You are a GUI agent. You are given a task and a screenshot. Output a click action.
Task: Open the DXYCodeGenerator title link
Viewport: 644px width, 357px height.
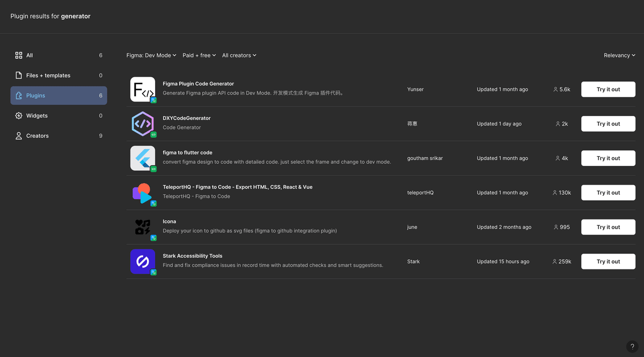(187, 118)
